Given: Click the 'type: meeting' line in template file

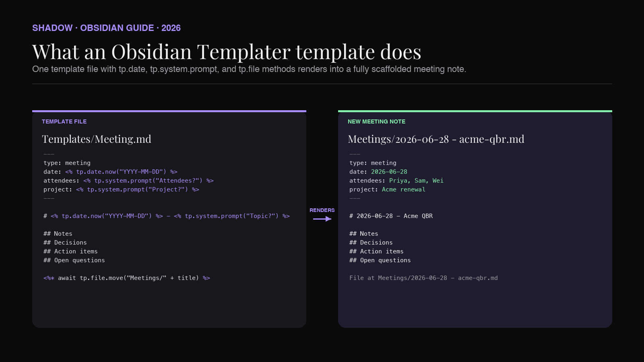Looking at the screenshot, I should [67, 163].
